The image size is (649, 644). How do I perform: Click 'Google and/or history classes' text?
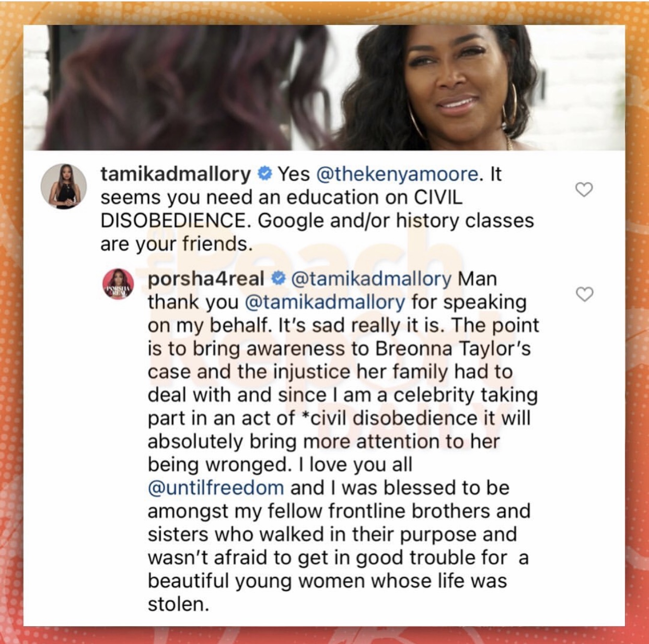[x=396, y=221]
